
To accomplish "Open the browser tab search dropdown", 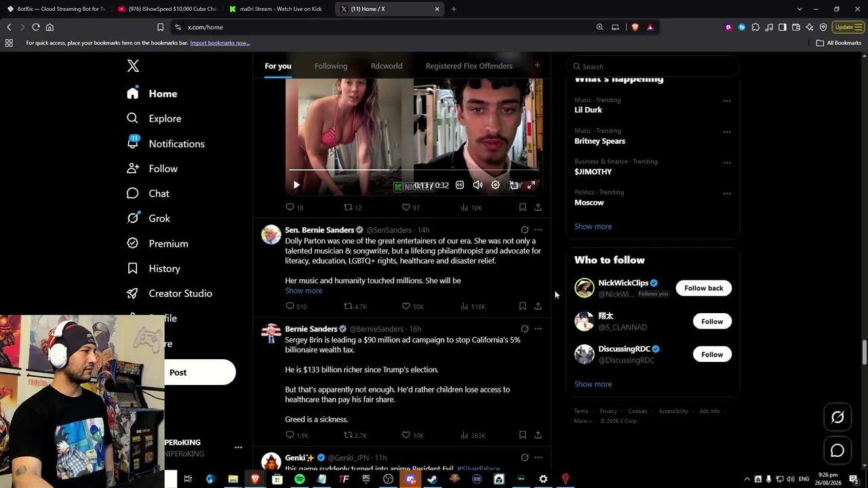I will point(800,9).
